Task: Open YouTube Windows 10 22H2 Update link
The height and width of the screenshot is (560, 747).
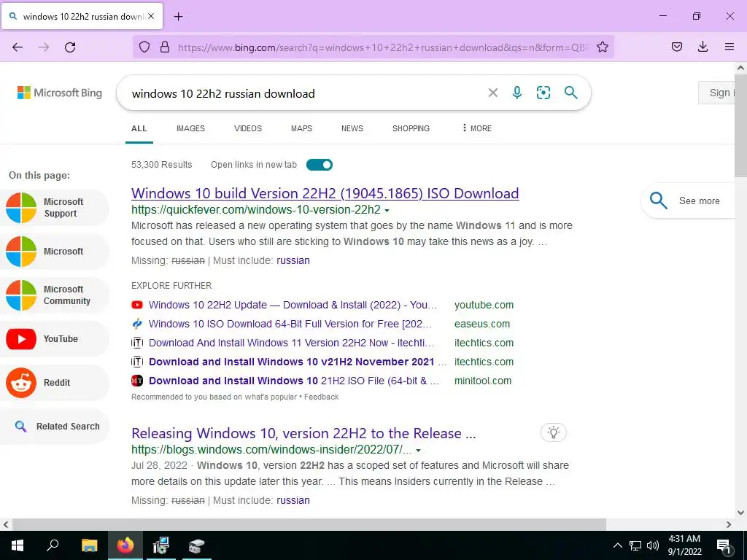Action: click(x=293, y=305)
